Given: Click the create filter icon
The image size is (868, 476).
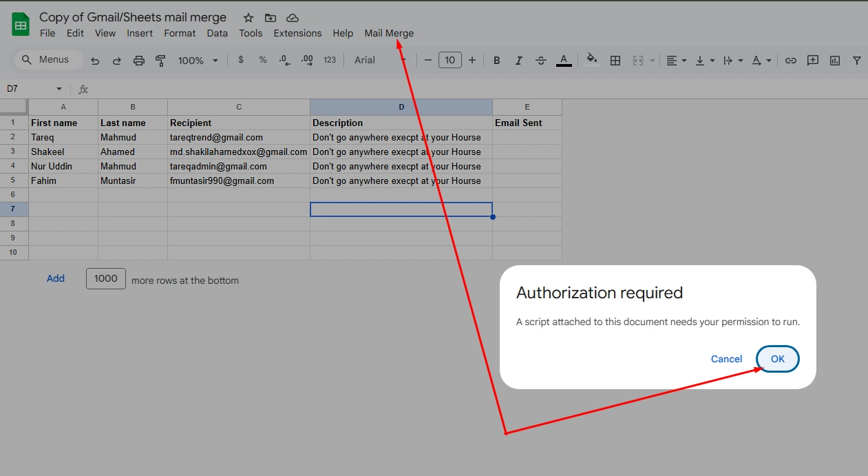Looking at the screenshot, I should pos(857,61).
